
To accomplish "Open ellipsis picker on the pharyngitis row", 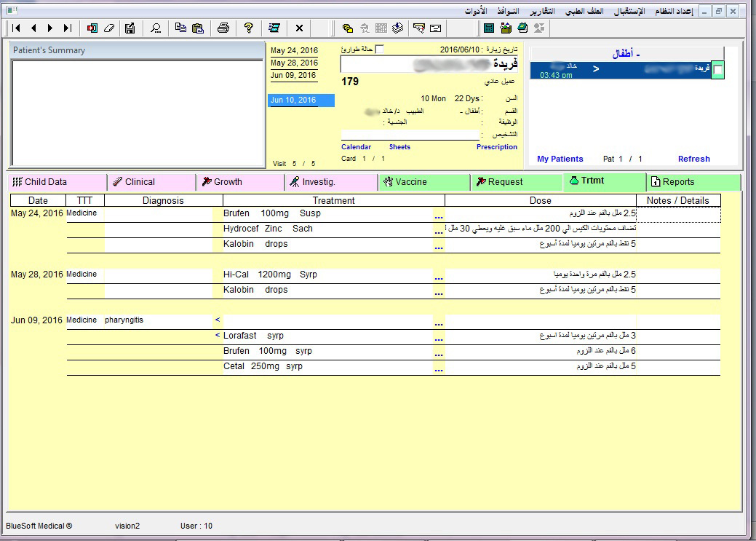I will [438, 323].
